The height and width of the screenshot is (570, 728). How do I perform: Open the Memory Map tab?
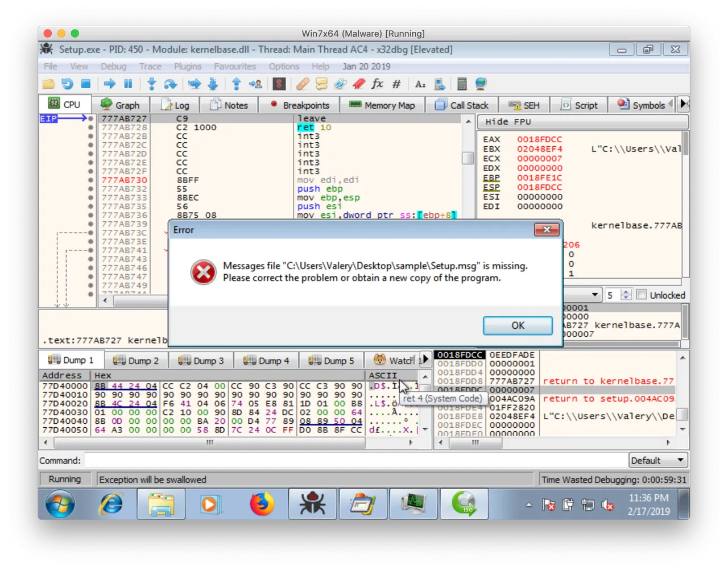[x=382, y=105]
